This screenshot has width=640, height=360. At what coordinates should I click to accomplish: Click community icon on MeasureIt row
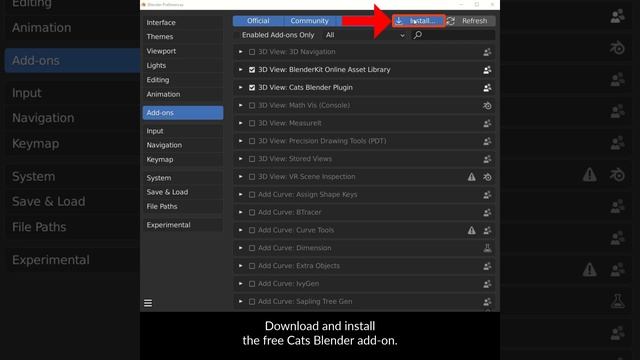[487, 123]
